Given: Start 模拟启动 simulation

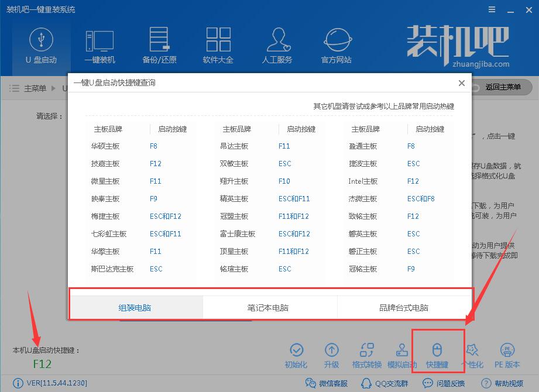Looking at the screenshot, I should click(403, 351).
